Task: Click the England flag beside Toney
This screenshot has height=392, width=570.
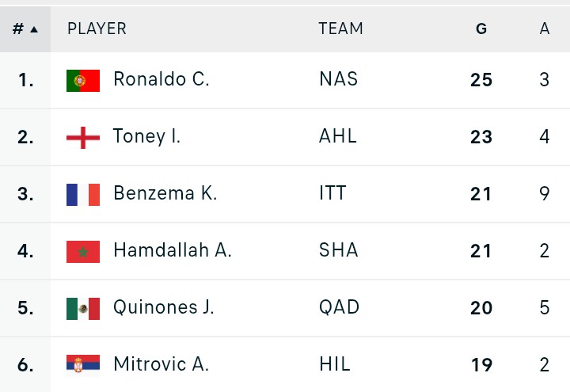Action: pos(83,137)
